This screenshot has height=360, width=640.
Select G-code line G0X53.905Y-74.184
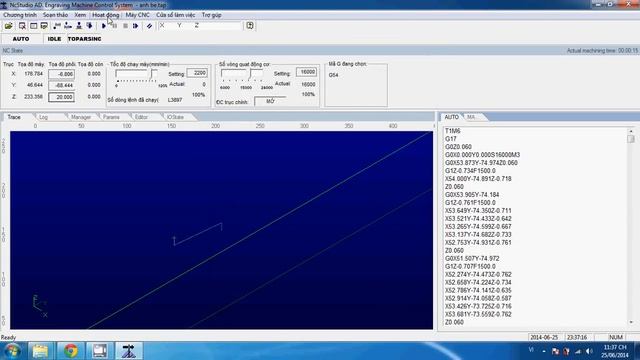(x=472, y=195)
